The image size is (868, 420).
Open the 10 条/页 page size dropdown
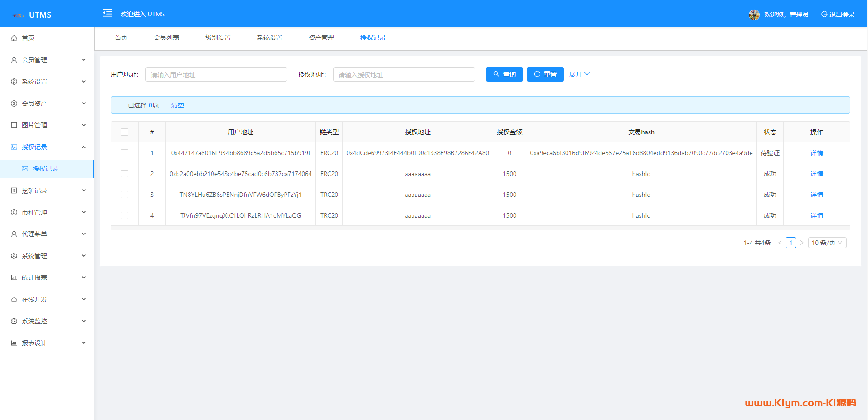827,243
